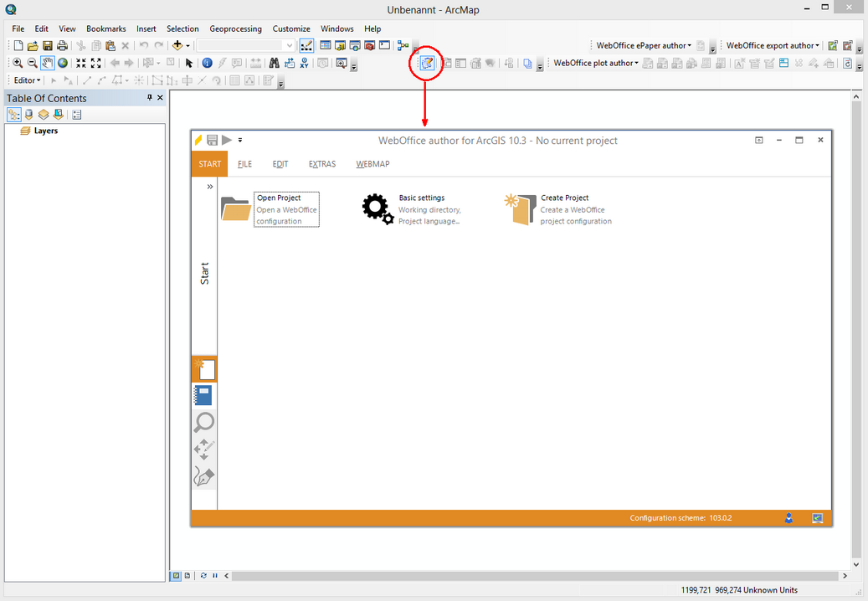Image resolution: width=868 pixels, height=601 pixels.
Task: Select the Pan tool in ArcMap
Action: pos(47,63)
